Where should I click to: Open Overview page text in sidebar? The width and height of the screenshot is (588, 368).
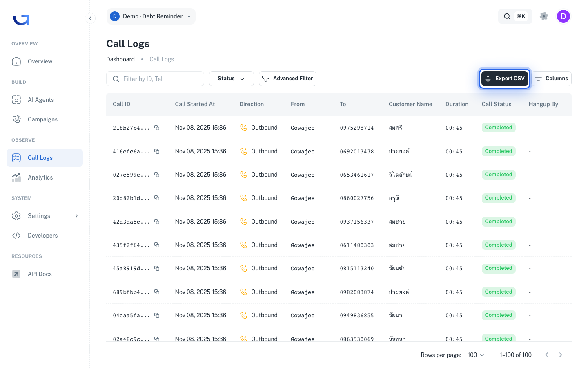point(40,61)
